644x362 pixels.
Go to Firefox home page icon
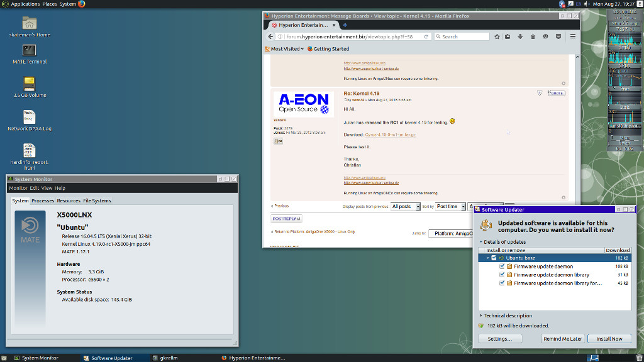pos(533,36)
